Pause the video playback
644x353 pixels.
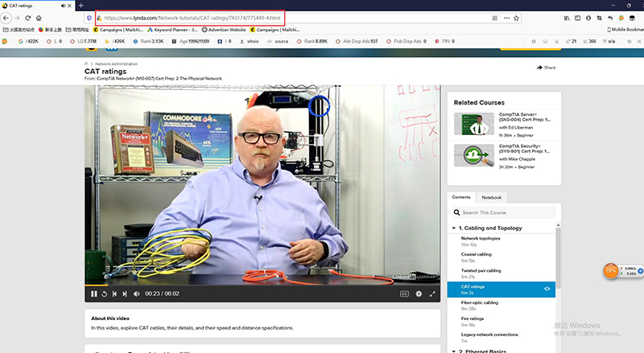pos(94,293)
